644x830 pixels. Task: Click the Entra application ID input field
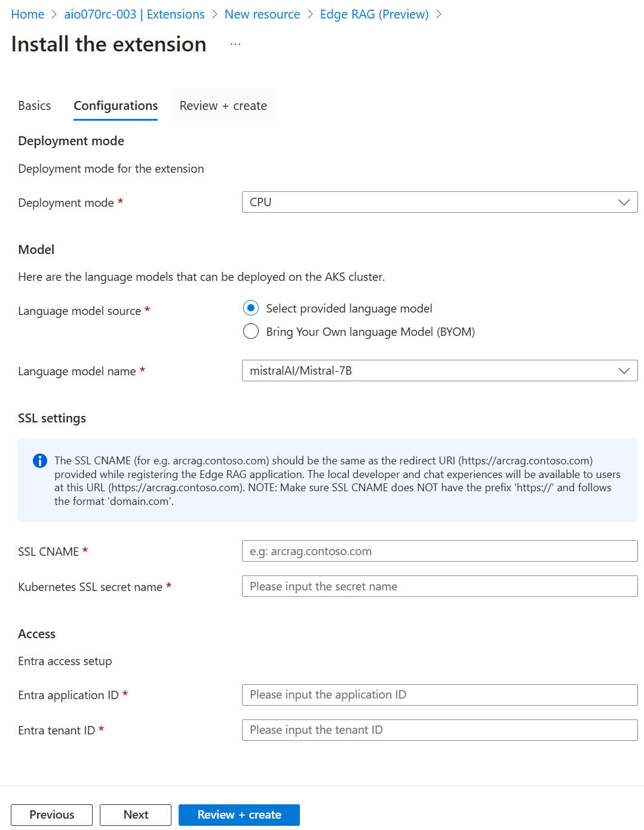point(439,694)
